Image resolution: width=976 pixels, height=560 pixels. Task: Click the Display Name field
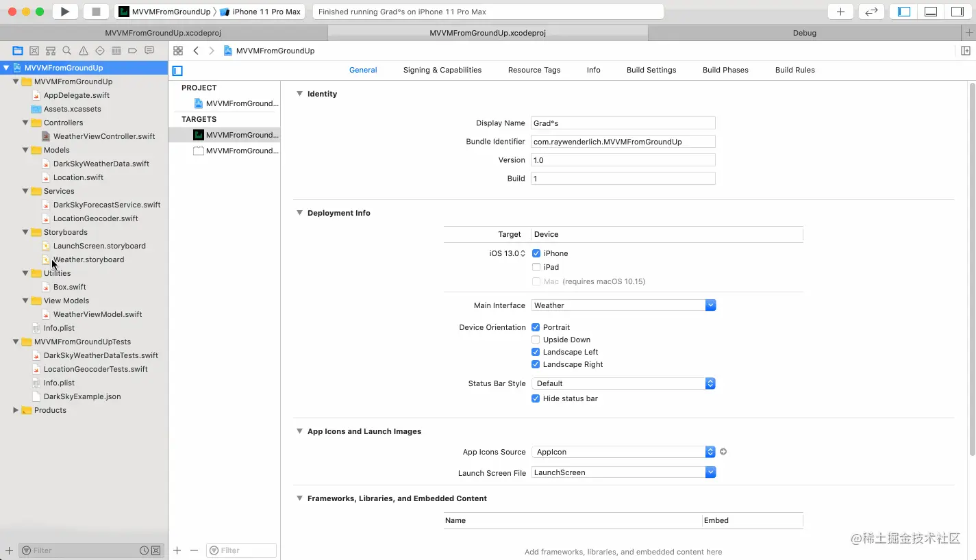623,123
